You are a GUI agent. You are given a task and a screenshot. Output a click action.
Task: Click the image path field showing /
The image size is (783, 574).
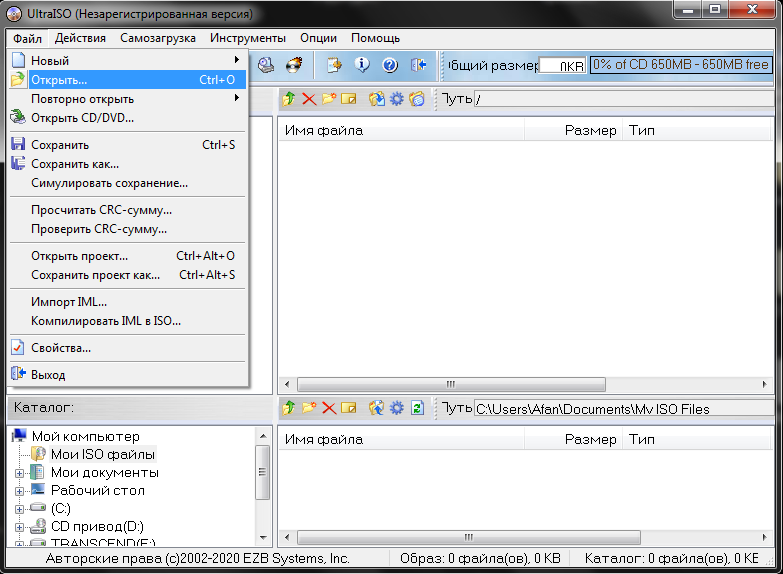624,99
